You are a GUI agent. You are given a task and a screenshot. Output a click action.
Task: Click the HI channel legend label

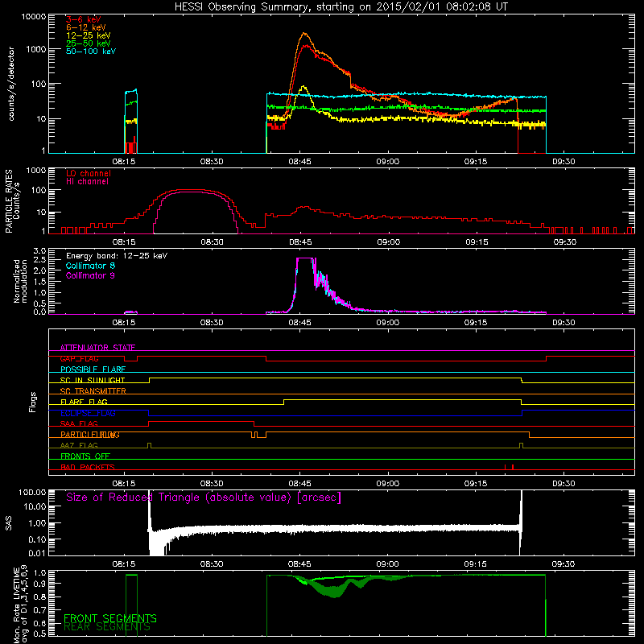tap(88, 181)
